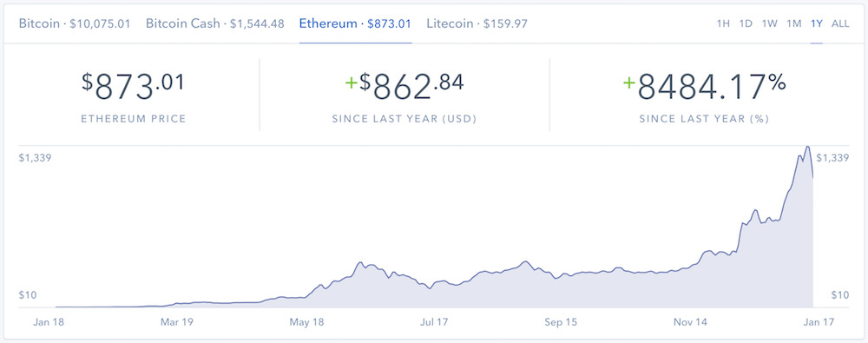The width and height of the screenshot is (868, 343).
Task: Click the Nov 14 date label
Action: (690, 322)
